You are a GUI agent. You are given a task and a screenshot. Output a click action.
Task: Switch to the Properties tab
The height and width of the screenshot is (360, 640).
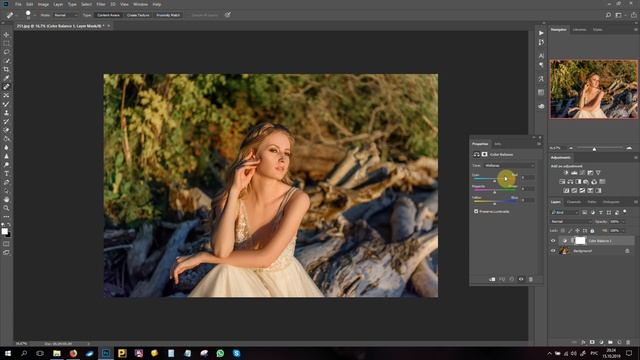click(480, 144)
